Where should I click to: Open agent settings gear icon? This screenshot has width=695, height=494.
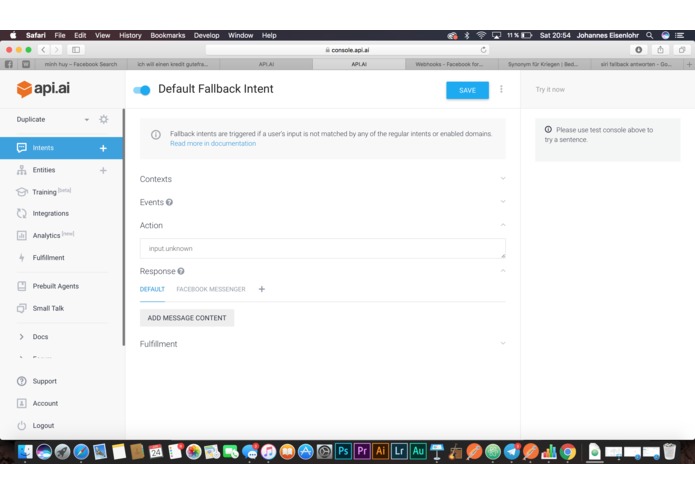coord(104,119)
